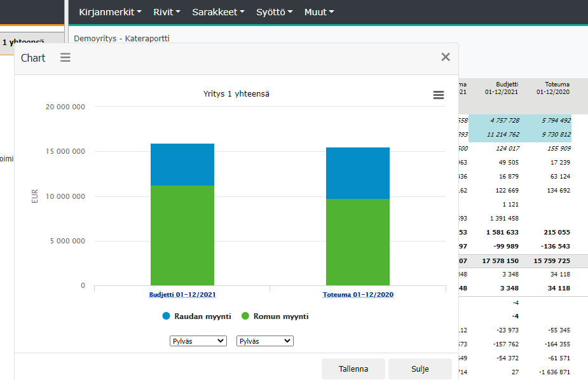This screenshot has width=588, height=380.
Task: Open the Syöttö menu
Action: coord(274,12)
